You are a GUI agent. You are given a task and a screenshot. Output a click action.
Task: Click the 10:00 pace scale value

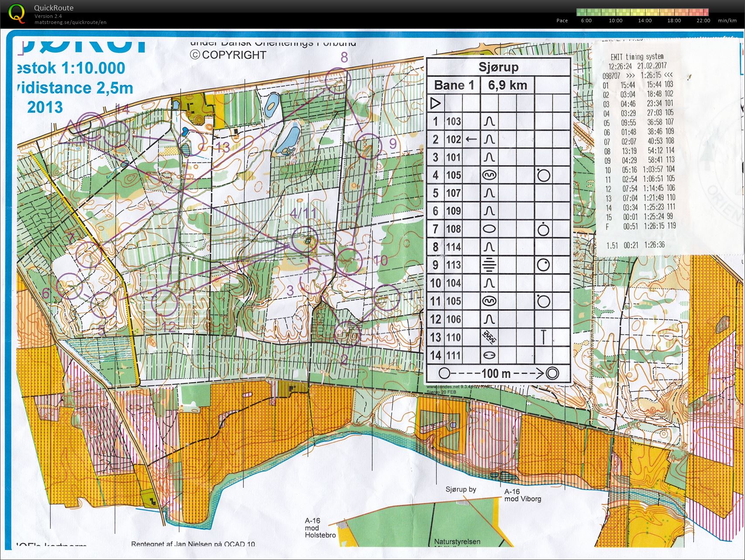coord(615,21)
